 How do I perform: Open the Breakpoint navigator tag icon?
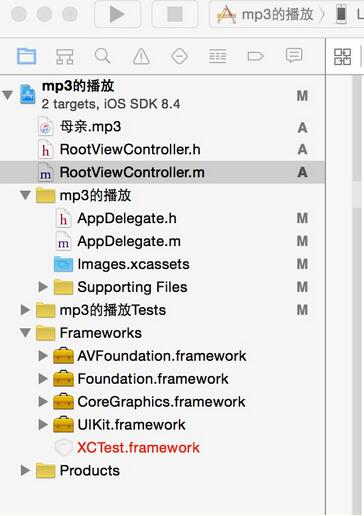(256, 56)
